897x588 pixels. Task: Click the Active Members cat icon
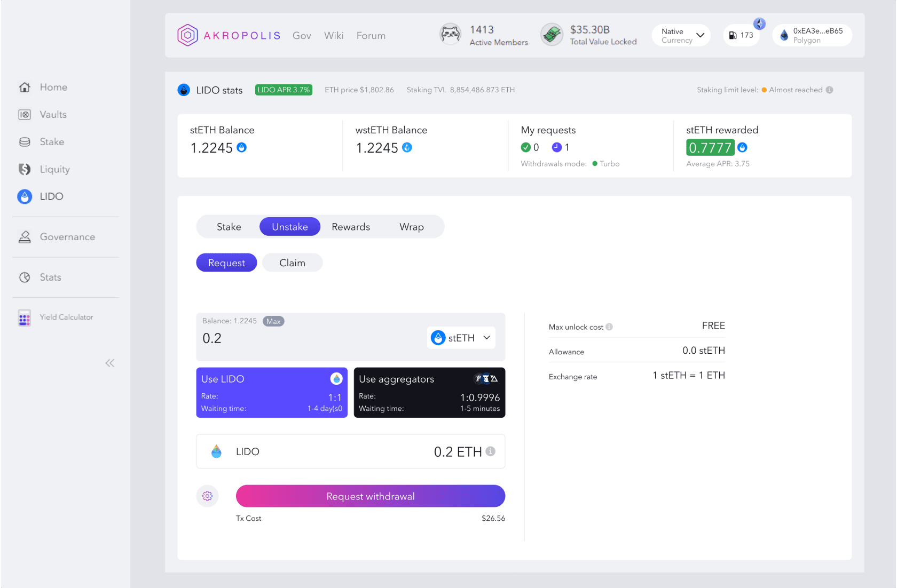click(x=450, y=35)
